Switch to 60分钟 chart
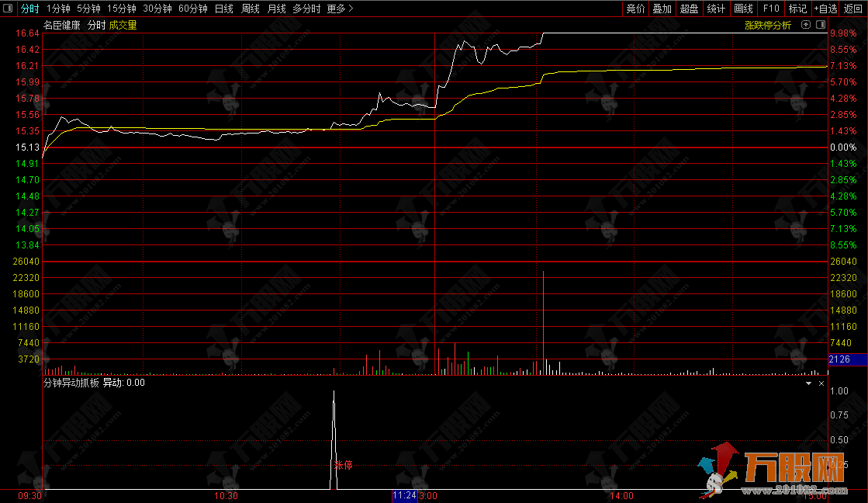Screen dimensions: 868x503 (192, 9)
